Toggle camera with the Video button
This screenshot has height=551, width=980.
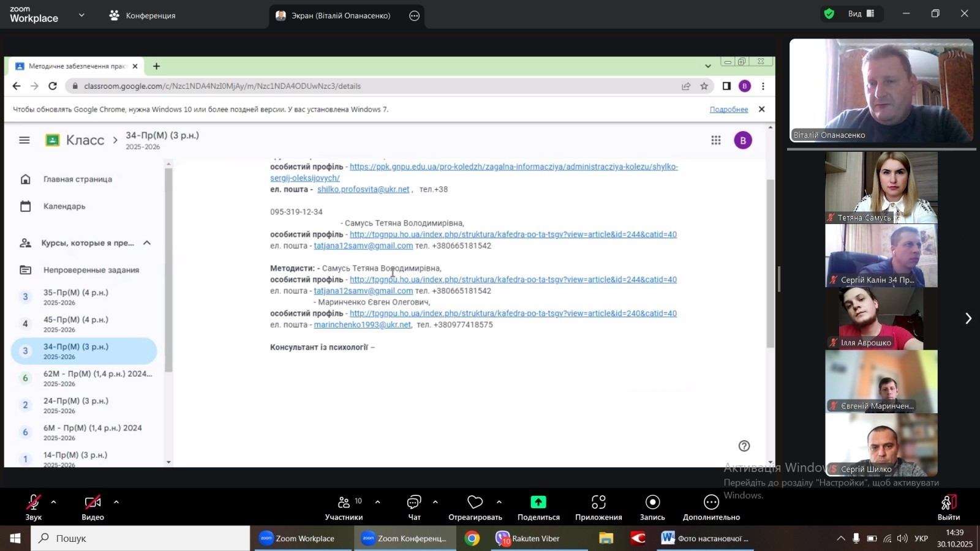tap(92, 507)
